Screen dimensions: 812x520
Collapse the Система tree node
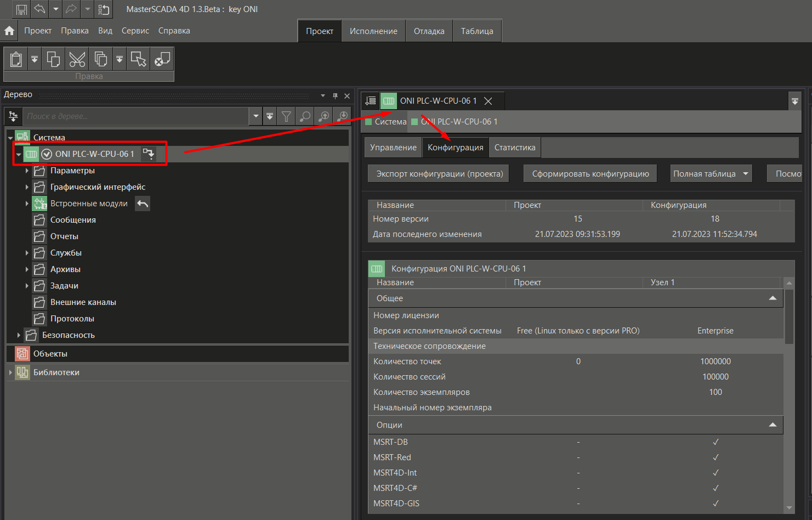click(10, 138)
